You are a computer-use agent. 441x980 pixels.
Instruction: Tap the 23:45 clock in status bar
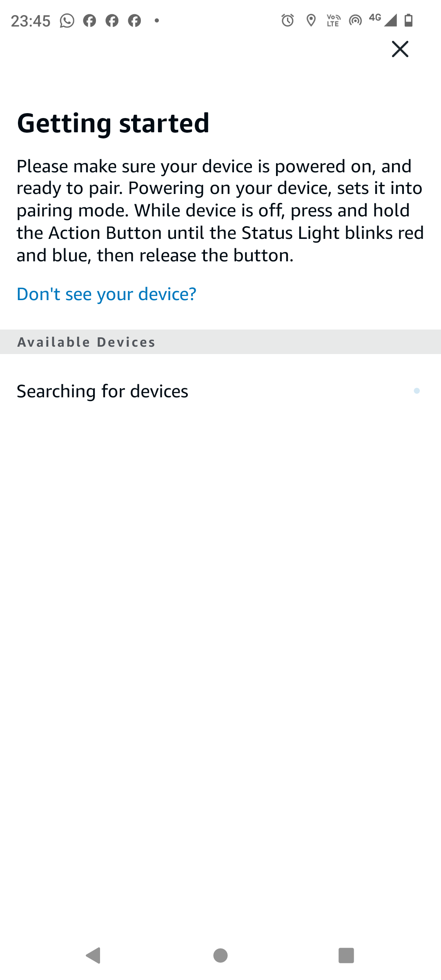[x=31, y=21]
